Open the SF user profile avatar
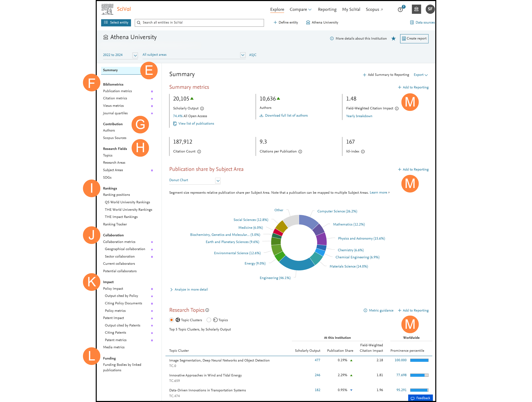Viewport: 532px width, 402px height. [x=430, y=9]
